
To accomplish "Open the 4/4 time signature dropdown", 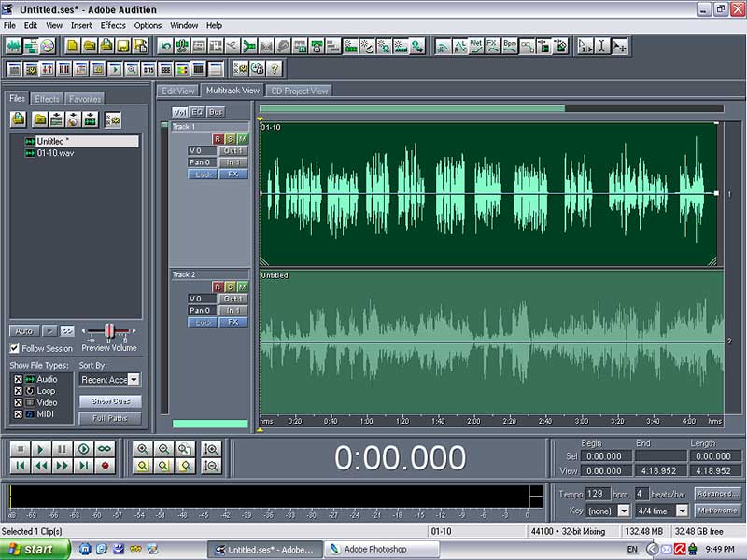I will 682,511.
